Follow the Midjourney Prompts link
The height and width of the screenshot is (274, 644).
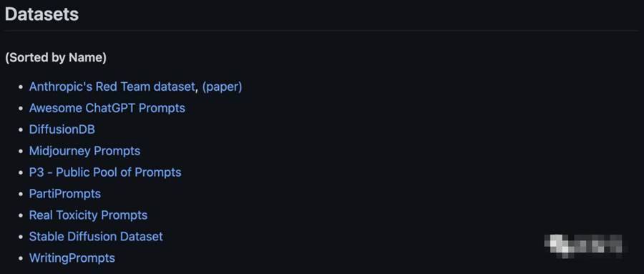84,151
